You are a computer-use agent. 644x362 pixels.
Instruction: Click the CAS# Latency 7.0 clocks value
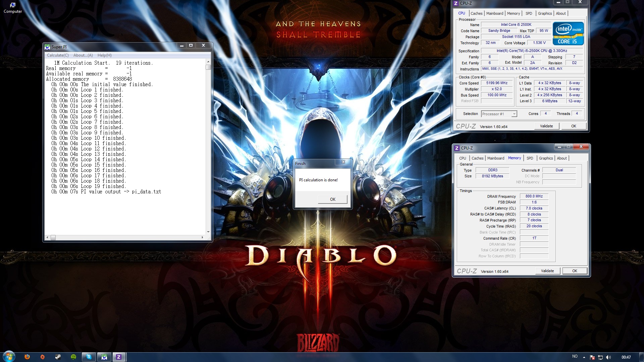(534, 208)
